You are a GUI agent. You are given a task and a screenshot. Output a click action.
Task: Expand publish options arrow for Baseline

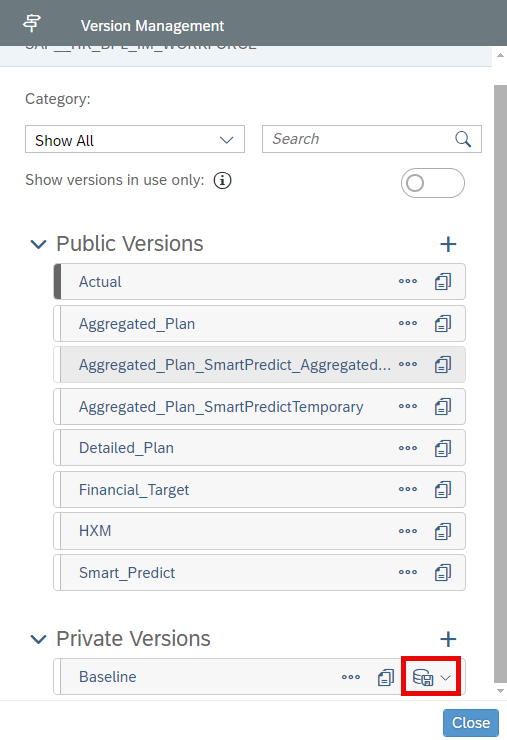coord(446,678)
